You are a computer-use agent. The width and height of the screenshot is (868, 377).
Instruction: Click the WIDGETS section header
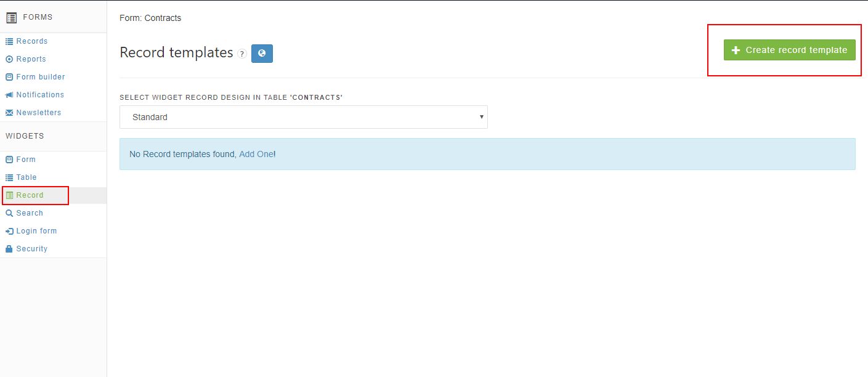(25, 136)
